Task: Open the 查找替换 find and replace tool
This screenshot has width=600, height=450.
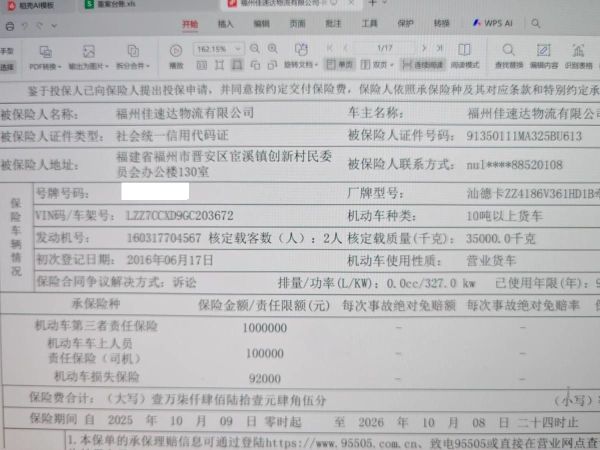Action: 509,57
